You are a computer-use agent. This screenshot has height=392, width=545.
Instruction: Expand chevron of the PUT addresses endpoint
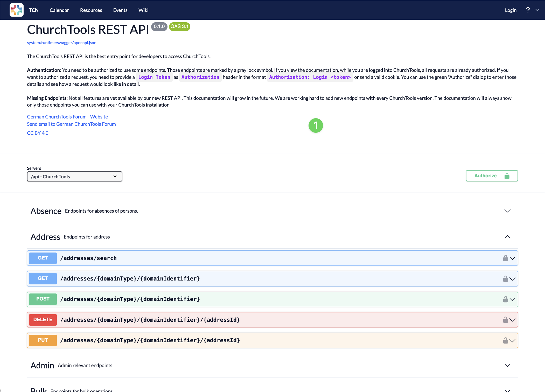click(512, 341)
